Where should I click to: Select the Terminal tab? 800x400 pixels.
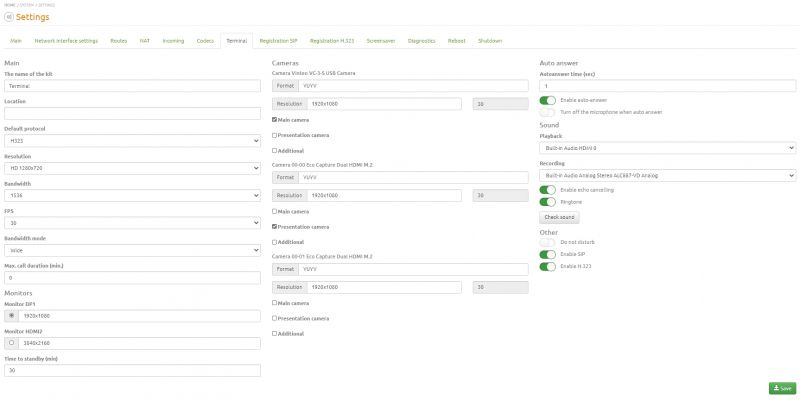pos(237,41)
